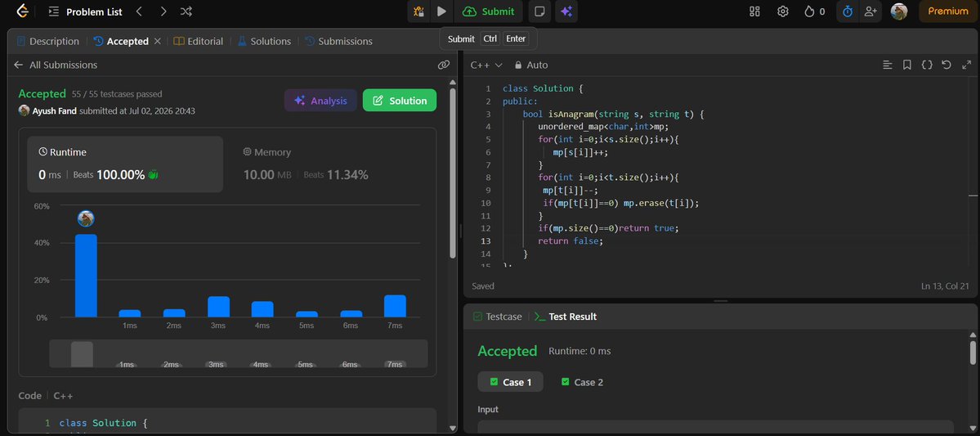
Task: Click the 7ms bar in chart
Action: click(x=395, y=306)
